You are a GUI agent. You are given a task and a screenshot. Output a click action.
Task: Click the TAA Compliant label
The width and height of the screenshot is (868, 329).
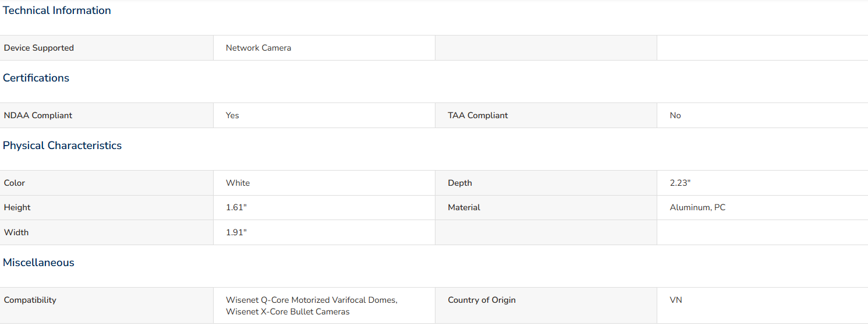(478, 115)
